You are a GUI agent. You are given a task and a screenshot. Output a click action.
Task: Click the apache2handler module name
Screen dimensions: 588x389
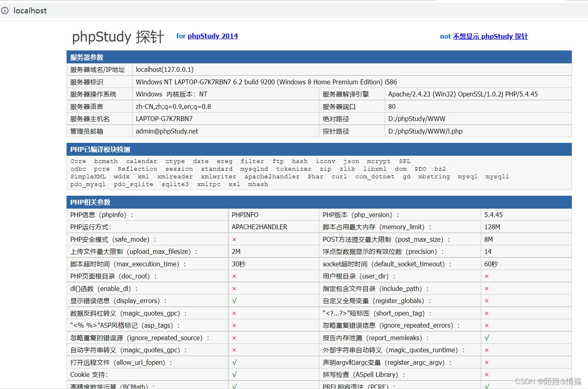click(272, 176)
